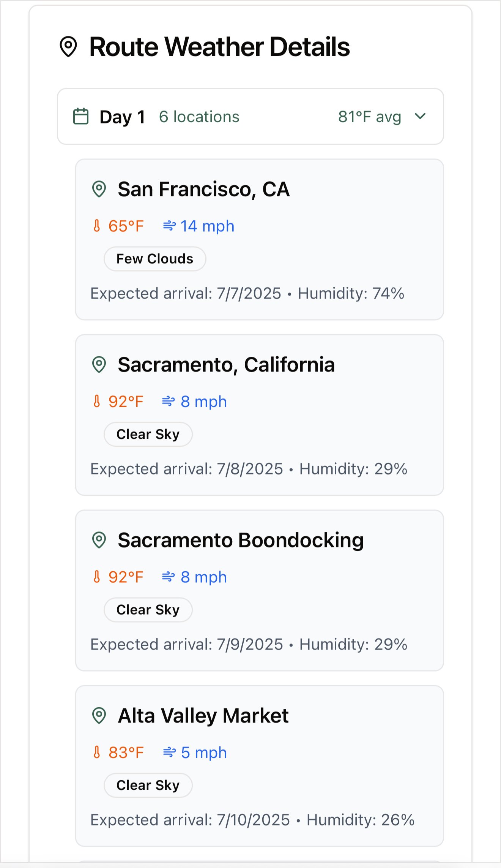Click the wind icon next to 14 mph
The width and height of the screenshot is (501, 868).
pyautogui.click(x=169, y=226)
